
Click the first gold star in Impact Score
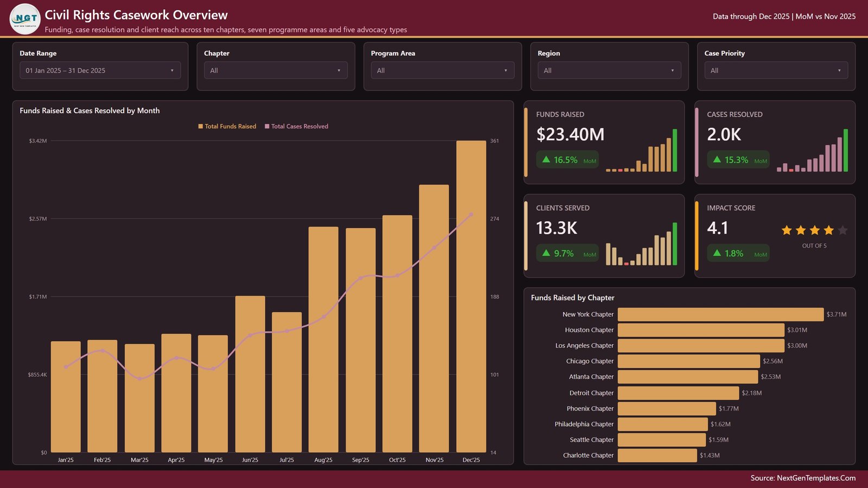[x=787, y=230]
